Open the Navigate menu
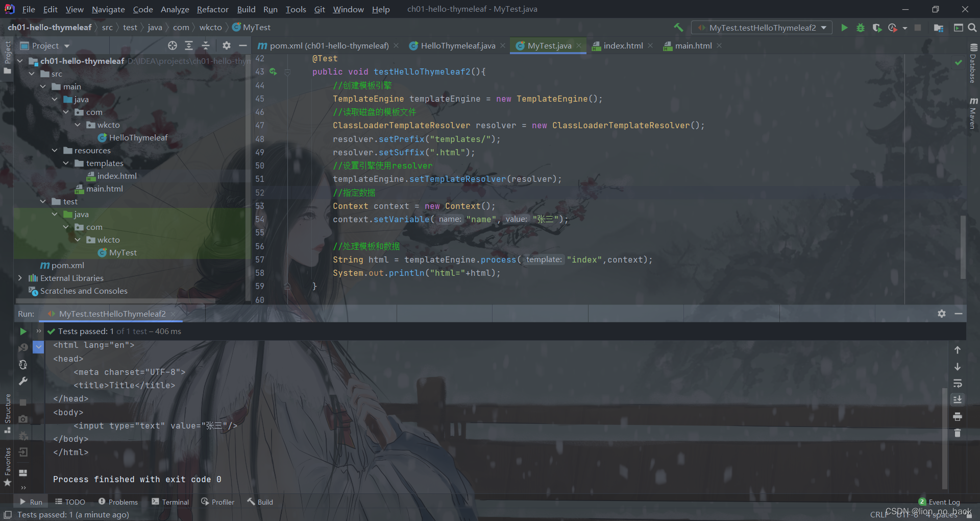 (x=108, y=9)
